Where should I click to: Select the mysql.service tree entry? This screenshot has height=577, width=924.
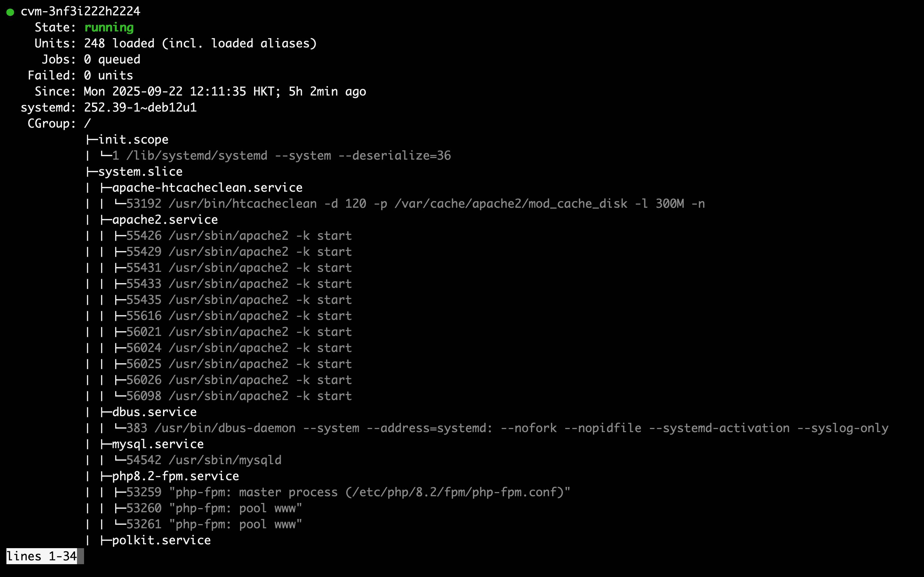pos(158,444)
